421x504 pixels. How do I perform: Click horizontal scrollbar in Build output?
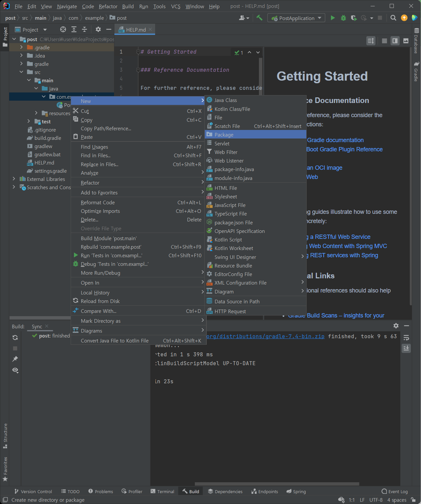(x=277, y=484)
